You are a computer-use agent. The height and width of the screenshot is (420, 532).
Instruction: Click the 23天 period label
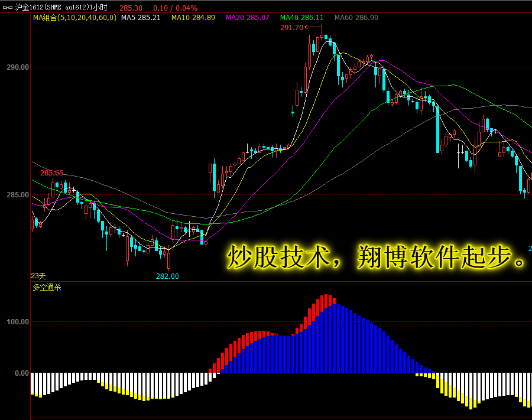(38, 276)
